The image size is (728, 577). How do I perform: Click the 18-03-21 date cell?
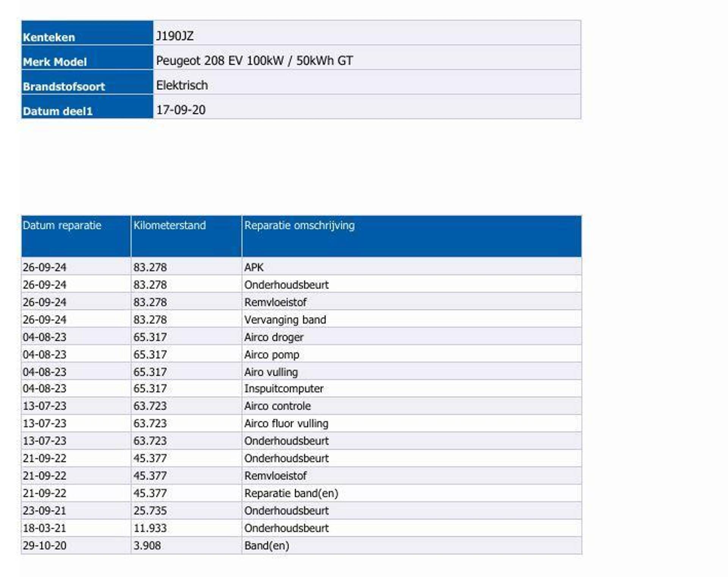click(x=44, y=528)
